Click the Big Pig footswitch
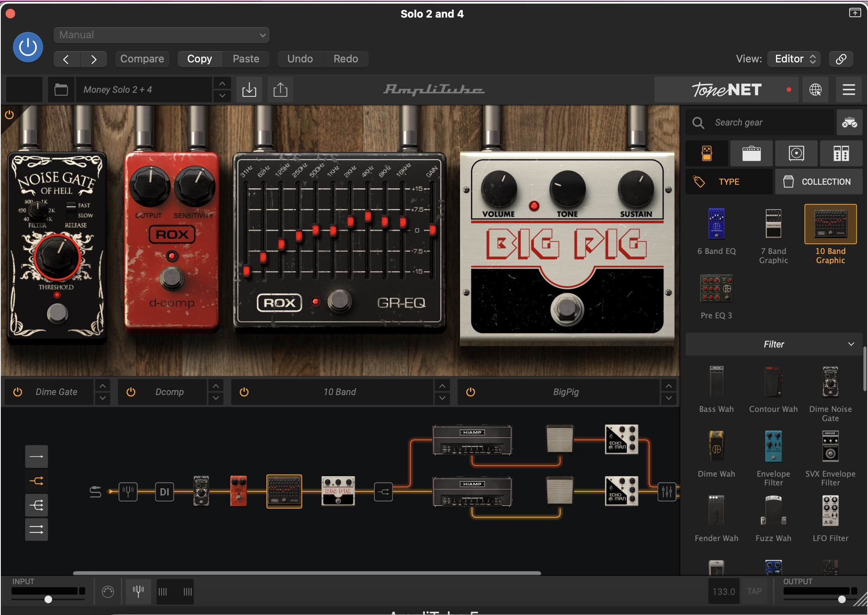Image resolution: width=868 pixels, height=615 pixels. [566, 309]
